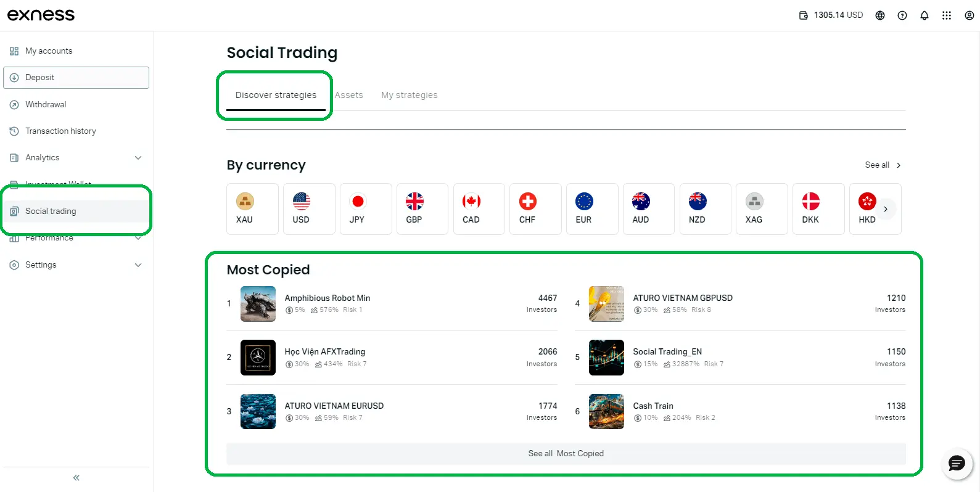Click the ATURO VIETNAM EURUSD name
The height and width of the screenshot is (492, 980).
tap(334, 406)
